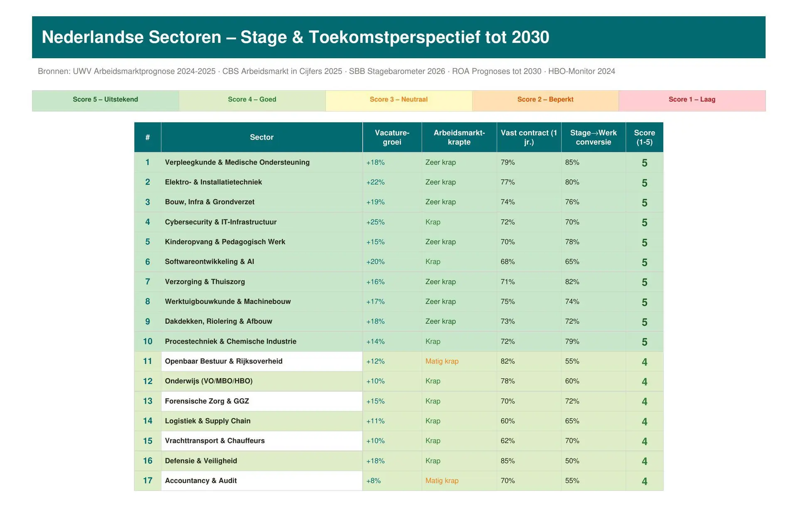Click 'Verpleegkunde & Medische Ondersteuning' sector cell
This screenshot has height=532, width=798.
pyautogui.click(x=262, y=163)
